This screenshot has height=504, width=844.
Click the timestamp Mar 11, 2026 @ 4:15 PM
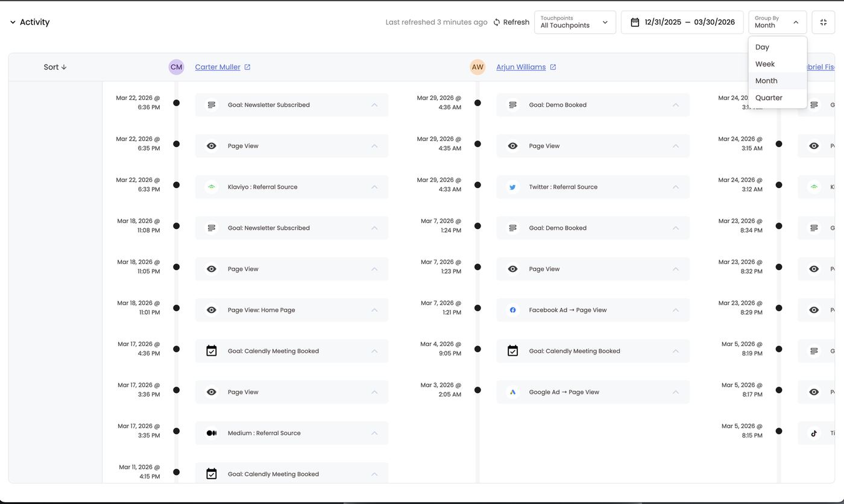pos(139,471)
